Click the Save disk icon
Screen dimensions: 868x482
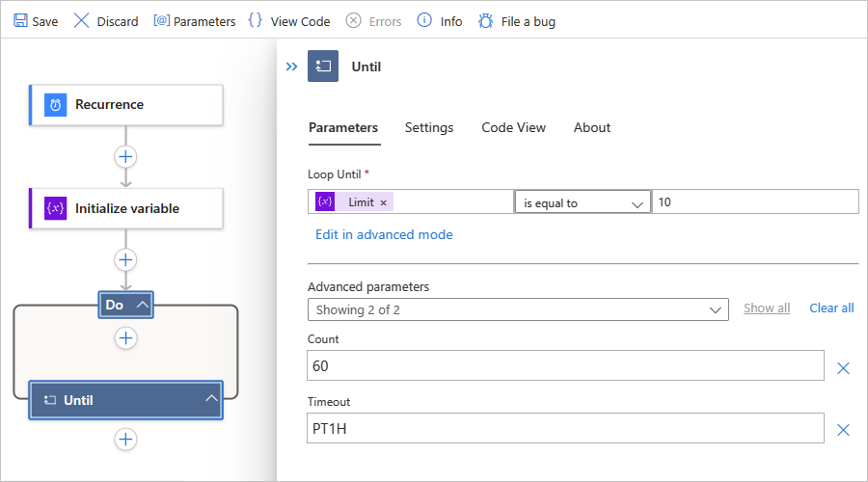[x=20, y=21]
